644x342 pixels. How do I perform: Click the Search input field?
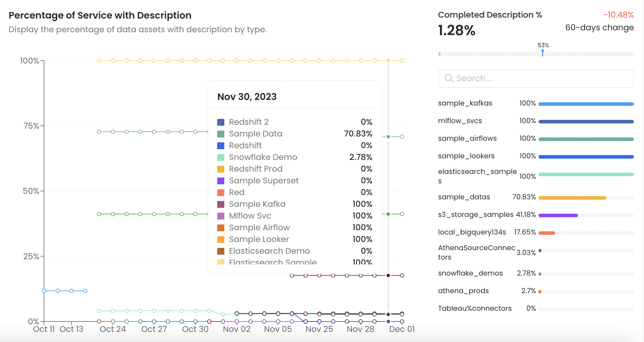(540, 78)
